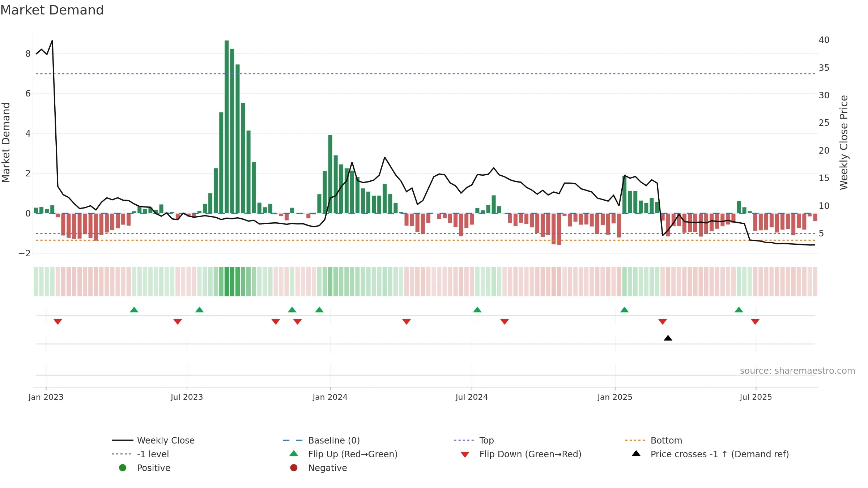Click the 40 tick on the price axis
Screen dimensions: 868x488
pyautogui.click(x=824, y=40)
